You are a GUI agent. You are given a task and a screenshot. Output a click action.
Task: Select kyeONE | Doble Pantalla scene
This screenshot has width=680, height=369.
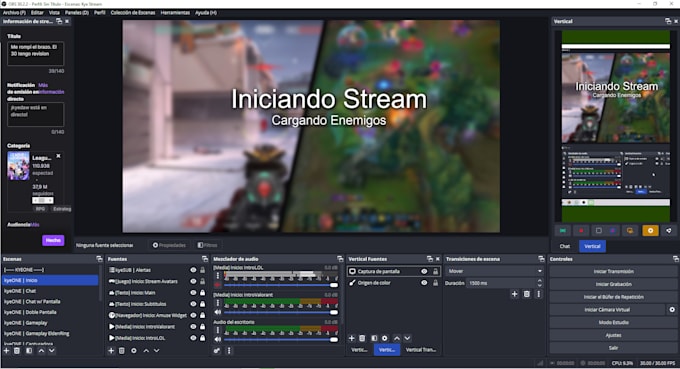click(50, 312)
